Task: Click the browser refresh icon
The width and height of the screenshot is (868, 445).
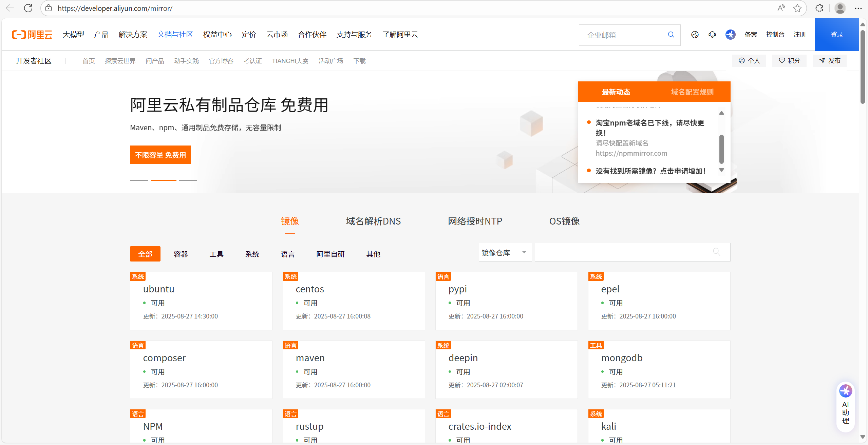Action: (x=28, y=8)
